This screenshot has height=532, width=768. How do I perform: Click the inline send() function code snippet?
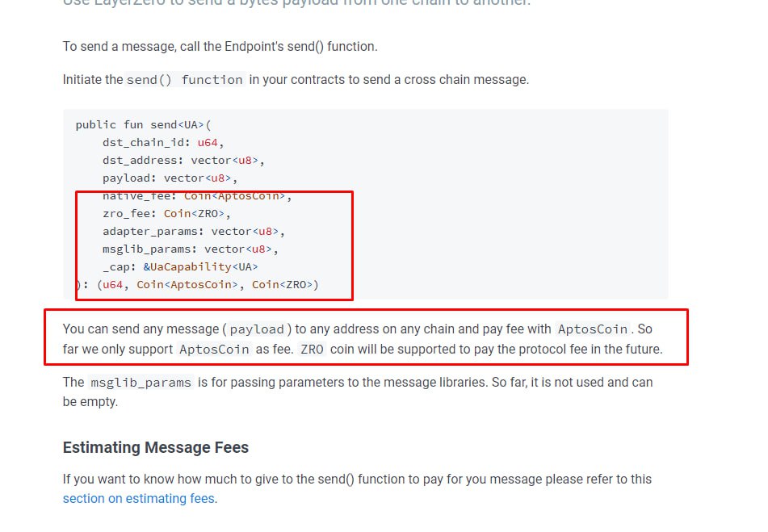tap(185, 79)
